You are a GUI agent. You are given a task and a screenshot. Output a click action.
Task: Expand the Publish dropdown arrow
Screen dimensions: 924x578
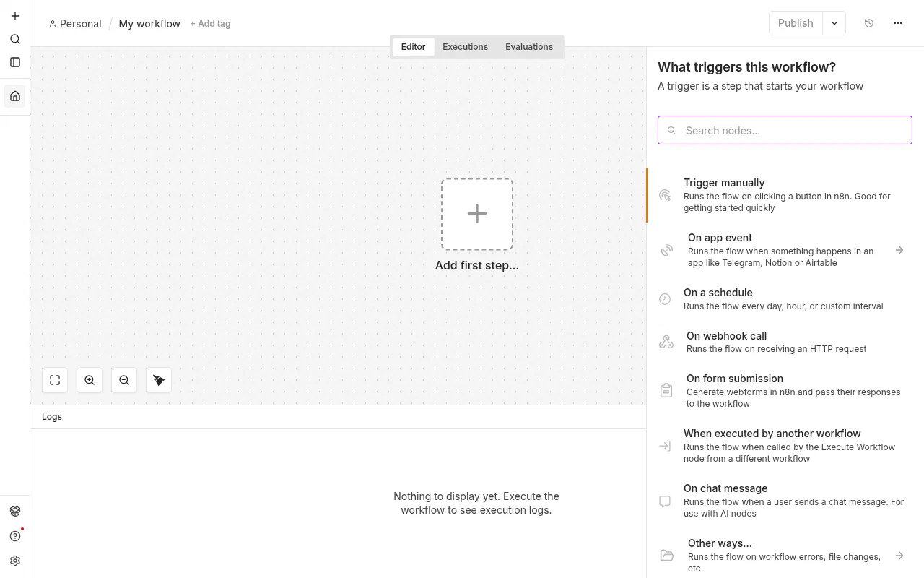point(834,23)
